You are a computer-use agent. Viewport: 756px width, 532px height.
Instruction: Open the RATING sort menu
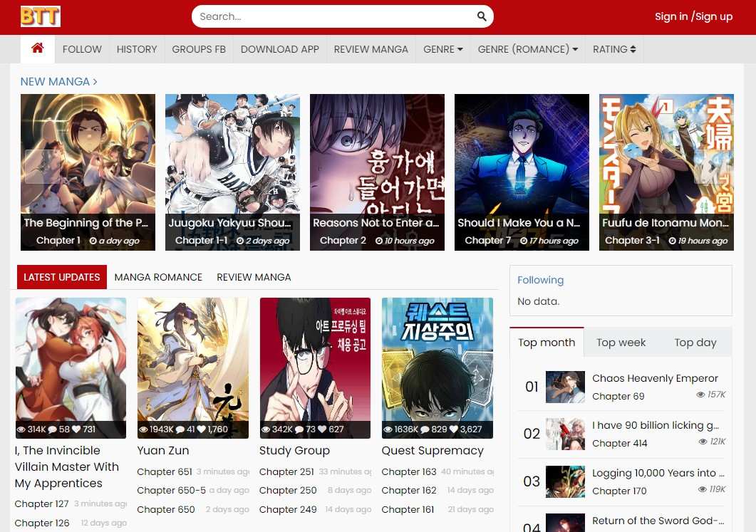614,49
